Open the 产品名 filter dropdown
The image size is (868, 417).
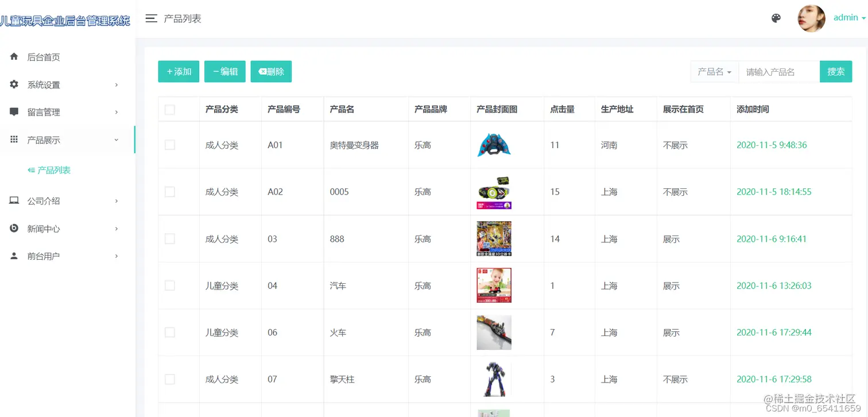714,71
